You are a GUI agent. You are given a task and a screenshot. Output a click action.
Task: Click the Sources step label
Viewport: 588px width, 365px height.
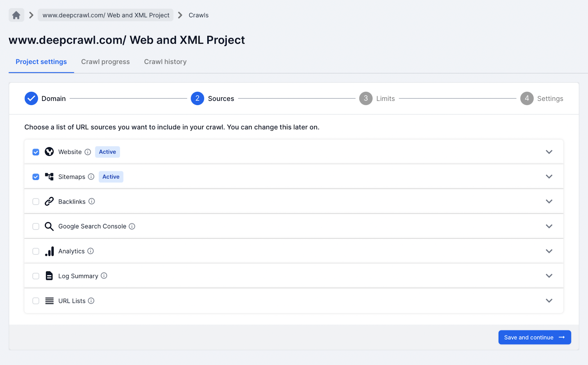pos(221,98)
